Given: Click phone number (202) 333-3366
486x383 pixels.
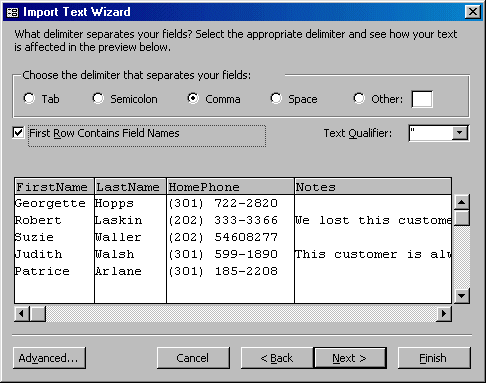Looking at the screenshot, I should [x=223, y=220].
